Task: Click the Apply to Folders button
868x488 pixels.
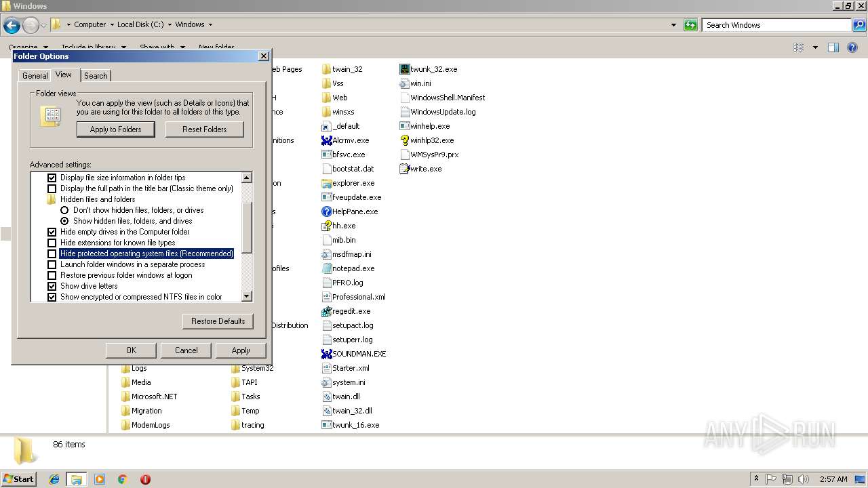Action: 115,129
